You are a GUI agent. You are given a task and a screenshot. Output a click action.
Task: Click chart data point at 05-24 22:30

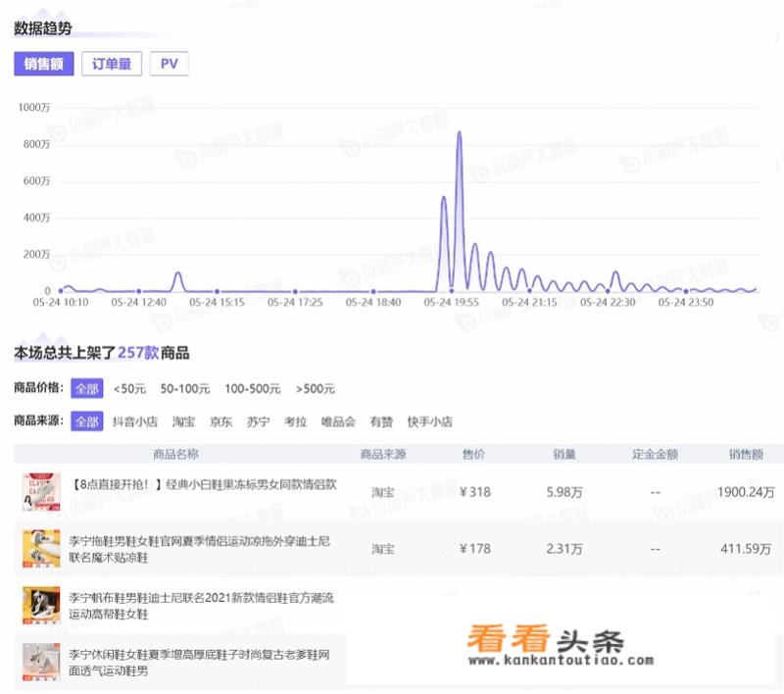point(608,290)
